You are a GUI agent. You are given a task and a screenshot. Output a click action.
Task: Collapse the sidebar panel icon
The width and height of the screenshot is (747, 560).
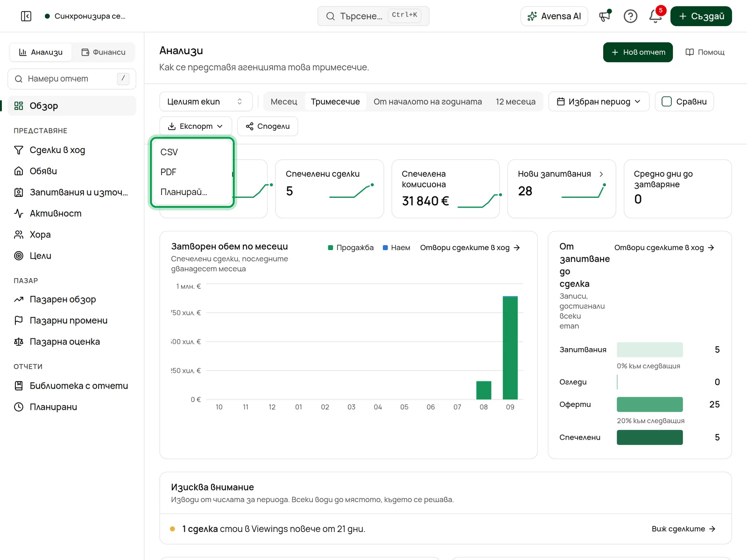pos(26,16)
